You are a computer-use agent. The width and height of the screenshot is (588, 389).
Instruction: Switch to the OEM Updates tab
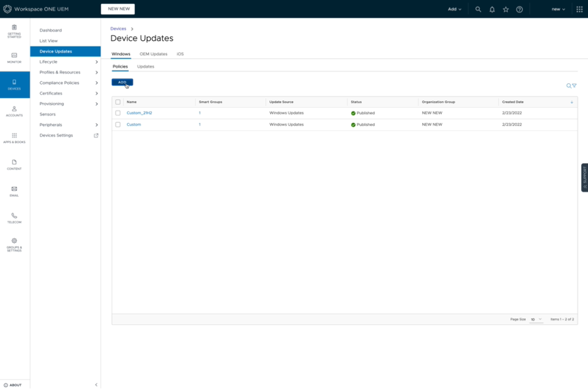pos(153,54)
